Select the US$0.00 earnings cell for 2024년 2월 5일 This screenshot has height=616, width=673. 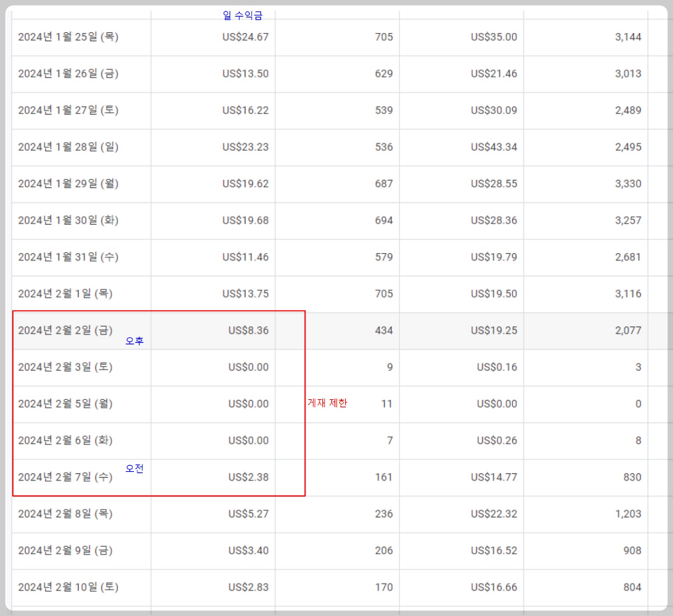pyautogui.click(x=250, y=404)
